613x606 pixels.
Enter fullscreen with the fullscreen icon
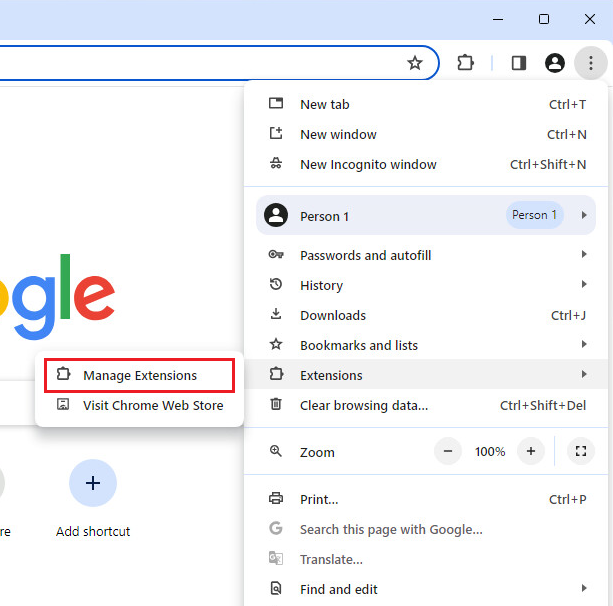pos(581,451)
